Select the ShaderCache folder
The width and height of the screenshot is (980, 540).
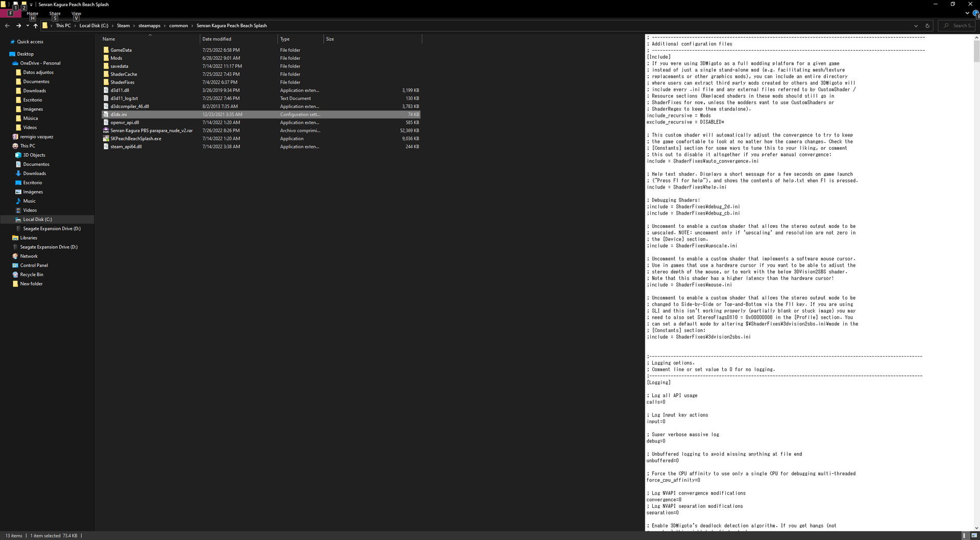pos(124,74)
